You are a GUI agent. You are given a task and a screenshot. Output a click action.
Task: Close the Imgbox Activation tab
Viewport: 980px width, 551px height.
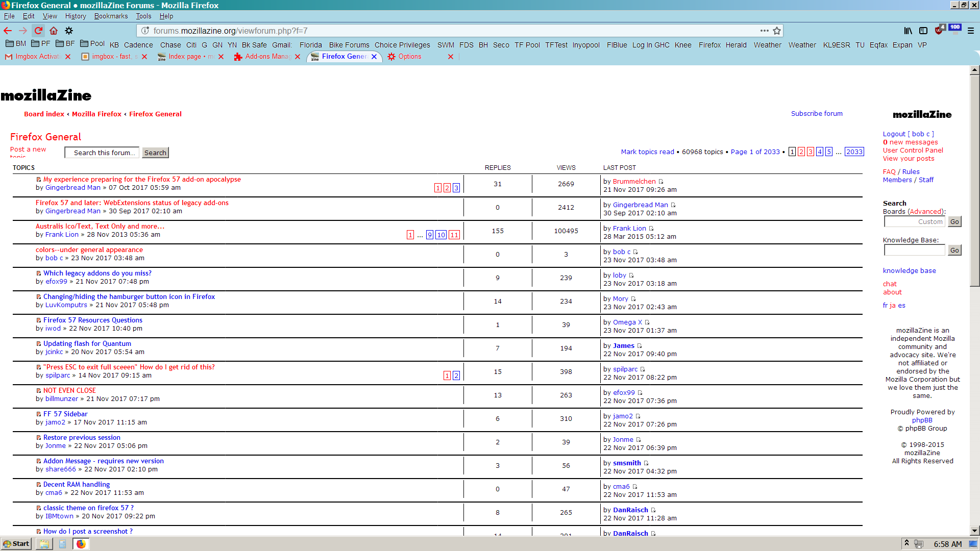click(x=68, y=57)
